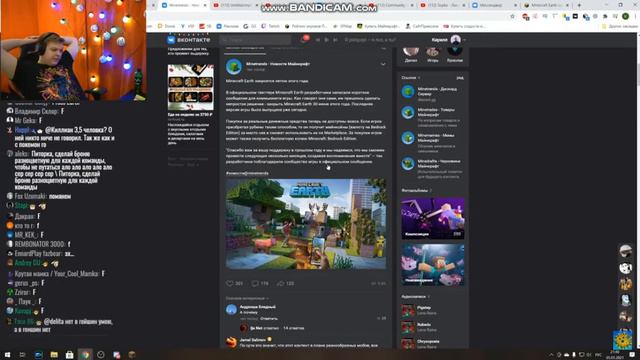Play the second audio track in sidebar
This screenshot has width=640, height=360.
point(407,327)
